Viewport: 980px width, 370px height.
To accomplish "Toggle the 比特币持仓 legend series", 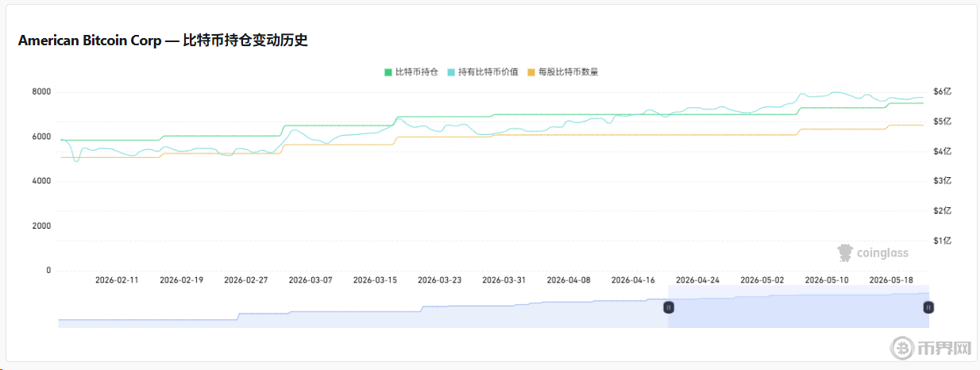I will point(411,71).
